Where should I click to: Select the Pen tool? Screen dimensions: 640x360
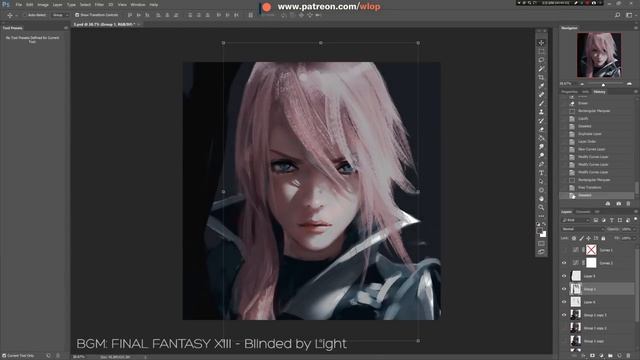click(541, 164)
